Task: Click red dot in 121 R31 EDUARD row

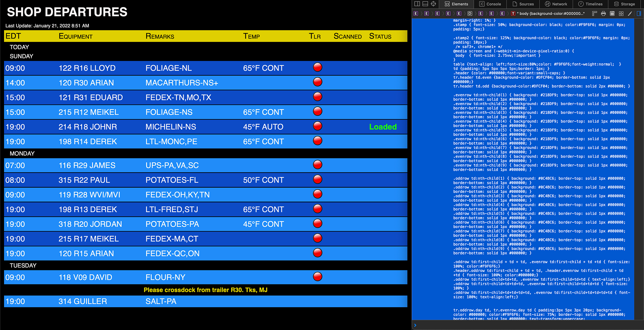Action: 318,96
